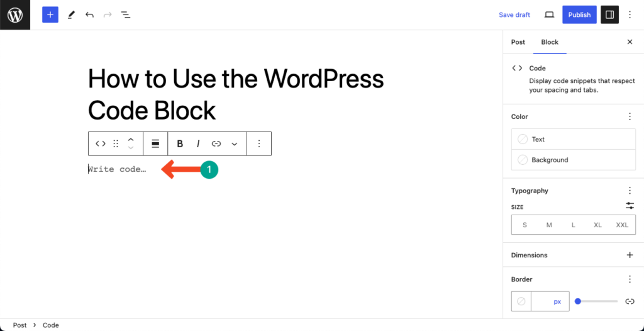This screenshot has width=644, height=331.
Task: Add Dimensions options with plus icon
Action: point(630,255)
